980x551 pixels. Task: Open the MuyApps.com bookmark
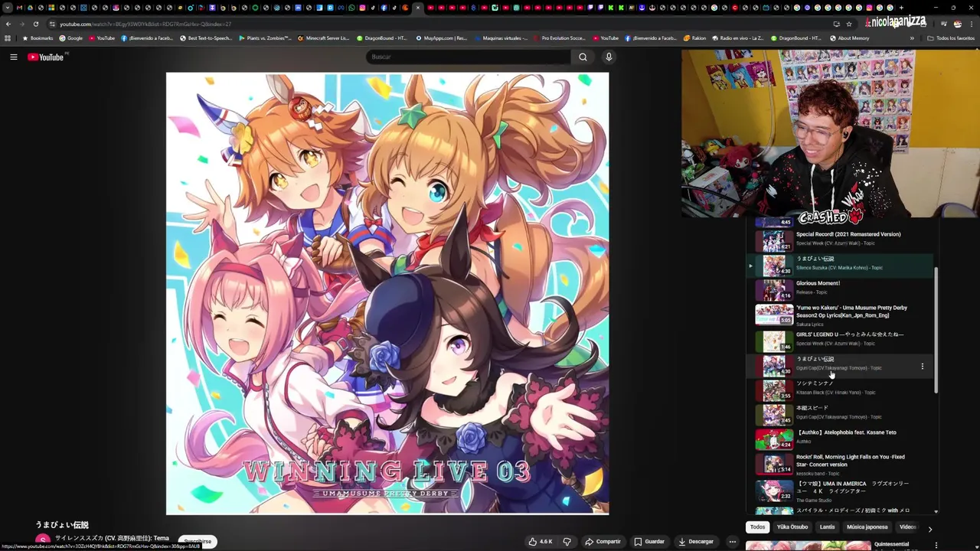[x=441, y=37]
